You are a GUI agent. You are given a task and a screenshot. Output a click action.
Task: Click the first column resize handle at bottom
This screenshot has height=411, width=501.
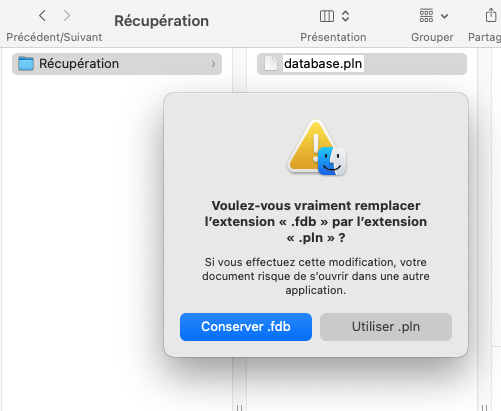[239, 408]
